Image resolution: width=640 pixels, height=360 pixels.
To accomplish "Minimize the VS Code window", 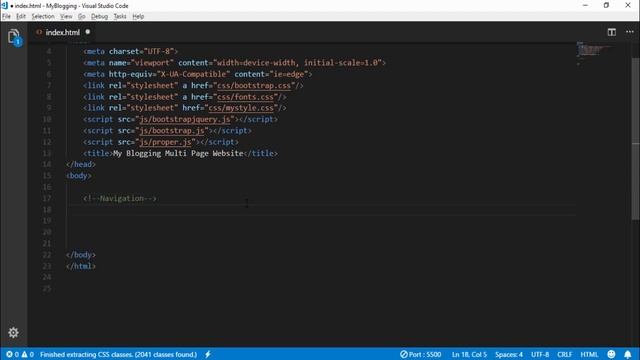I will tap(585, 5).
